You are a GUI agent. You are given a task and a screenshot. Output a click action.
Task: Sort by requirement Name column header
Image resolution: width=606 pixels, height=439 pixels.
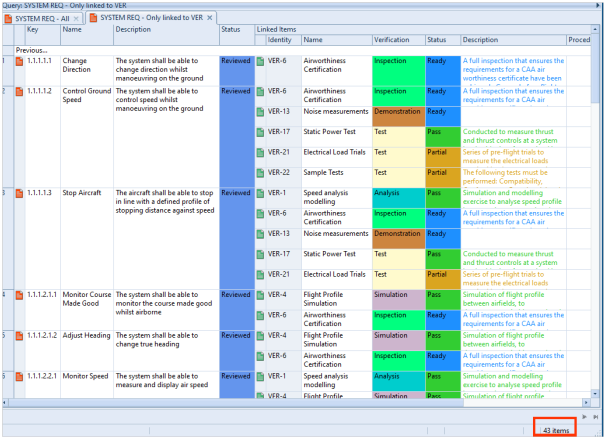click(87, 35)
